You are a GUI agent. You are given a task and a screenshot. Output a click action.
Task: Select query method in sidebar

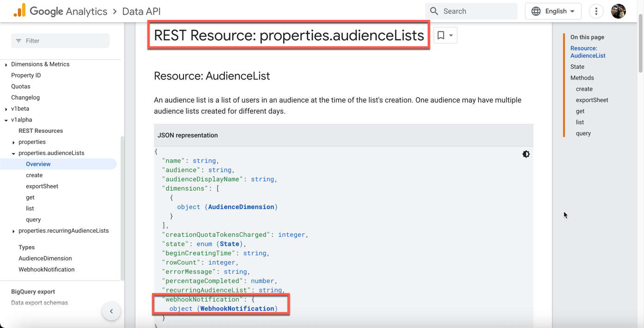tap(33, 219)
